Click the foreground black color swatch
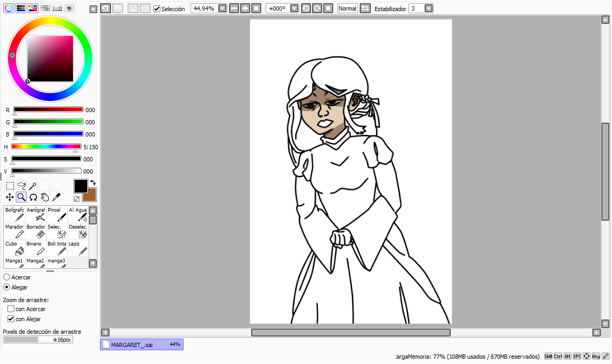The height and width of the screenshot is (364, 612). click(80, 186)
